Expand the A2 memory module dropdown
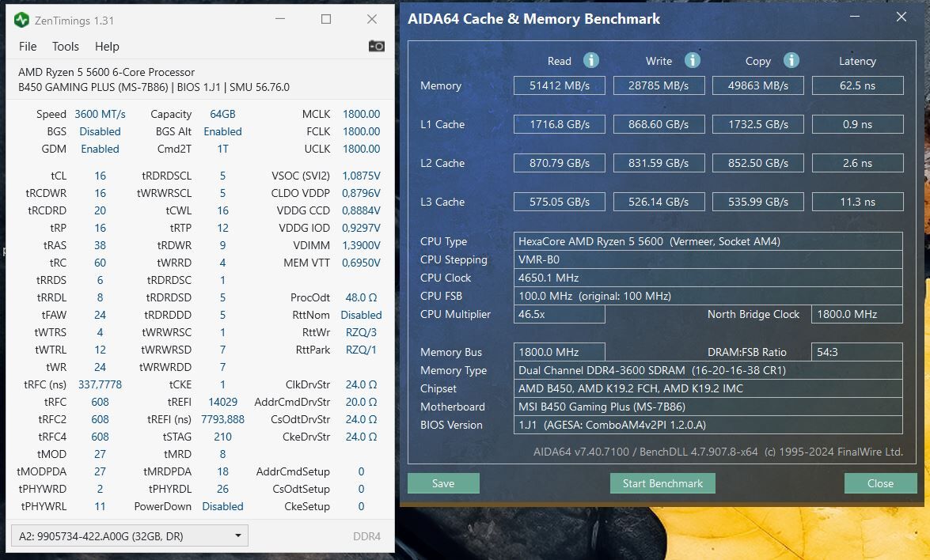Screen dimensions: 930x560 click(x=129, y=536)
